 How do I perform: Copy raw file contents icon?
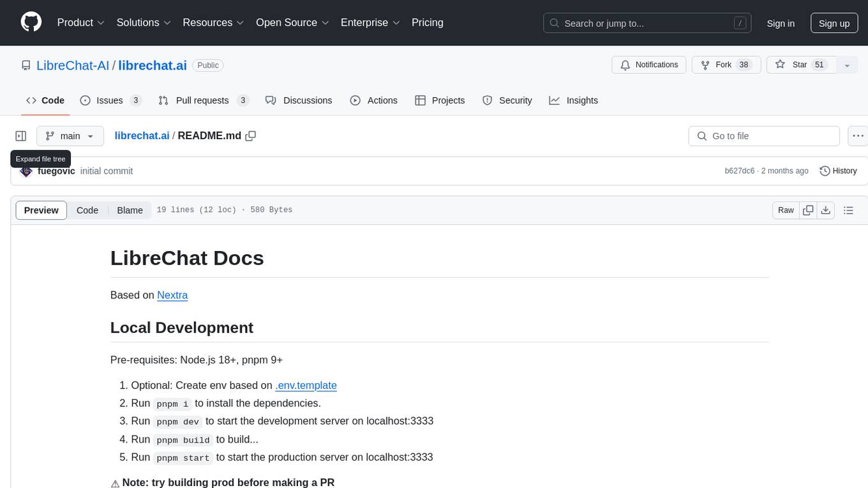[809, 210]
